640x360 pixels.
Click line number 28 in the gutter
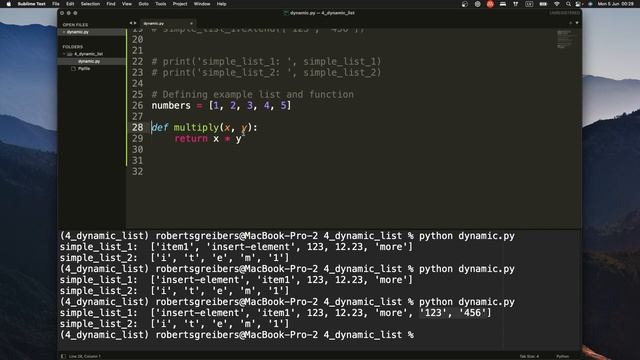point(138,127)
